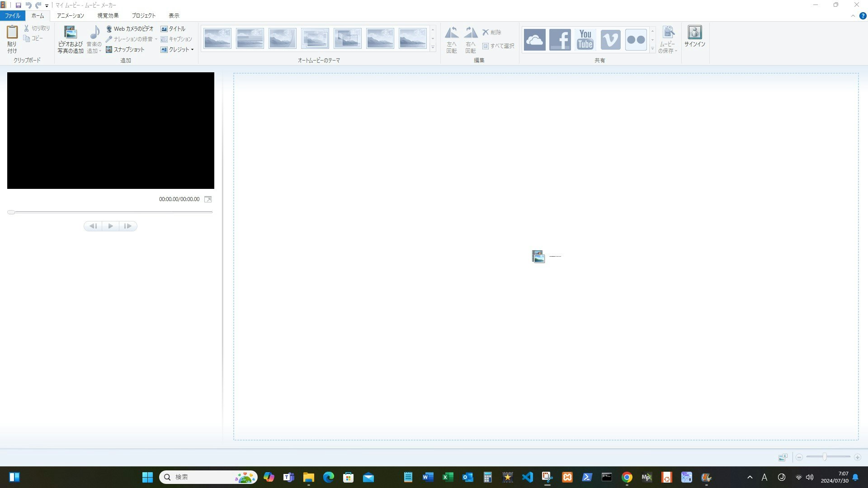The height and width of the screenshot is (488, 868).
Task: Share the movie to Vimeo
Action: pyautogui.click(x=610, y=39)
